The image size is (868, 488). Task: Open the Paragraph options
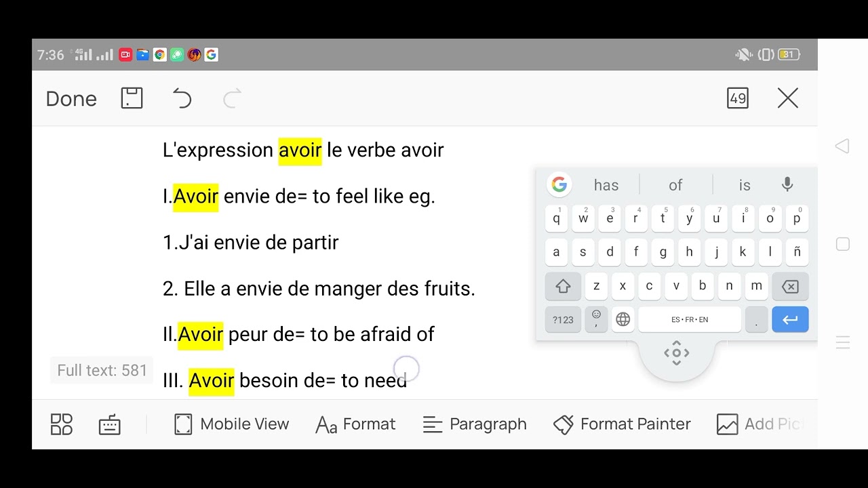point(475,424)
